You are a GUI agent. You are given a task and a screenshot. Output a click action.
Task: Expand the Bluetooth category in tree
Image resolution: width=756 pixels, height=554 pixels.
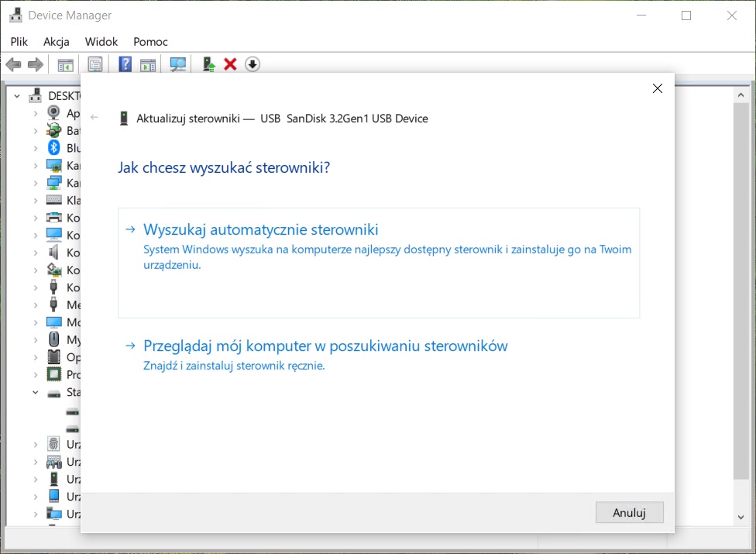tap(35, 148)
